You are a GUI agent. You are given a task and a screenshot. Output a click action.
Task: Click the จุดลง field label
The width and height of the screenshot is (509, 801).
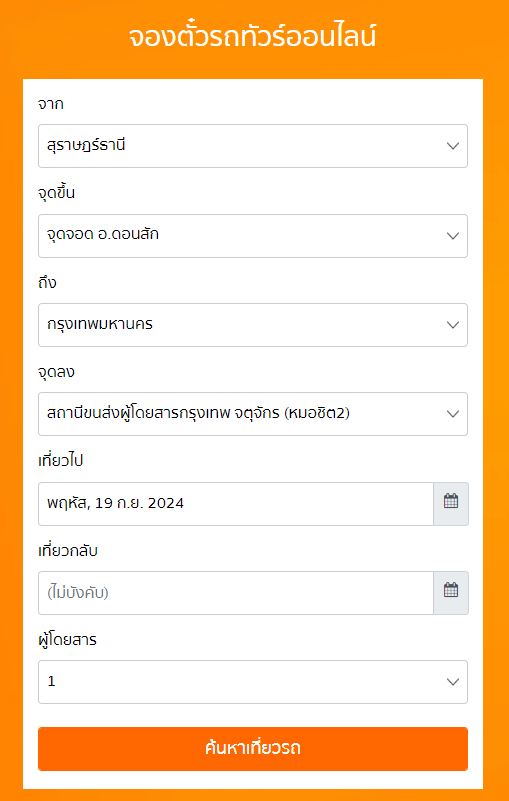tap(56, 372)
